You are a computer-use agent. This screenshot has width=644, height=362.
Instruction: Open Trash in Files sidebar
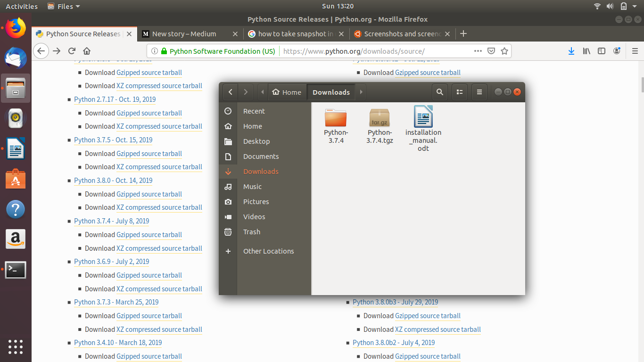(x=265, y=232)
